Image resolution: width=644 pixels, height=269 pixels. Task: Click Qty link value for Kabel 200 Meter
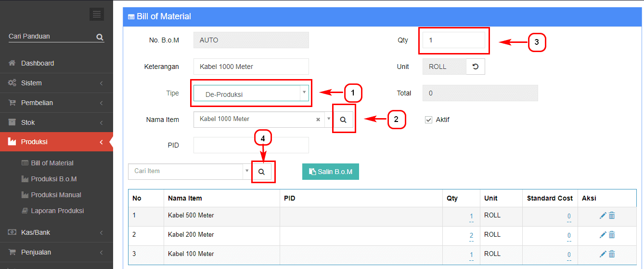[471, 236]
